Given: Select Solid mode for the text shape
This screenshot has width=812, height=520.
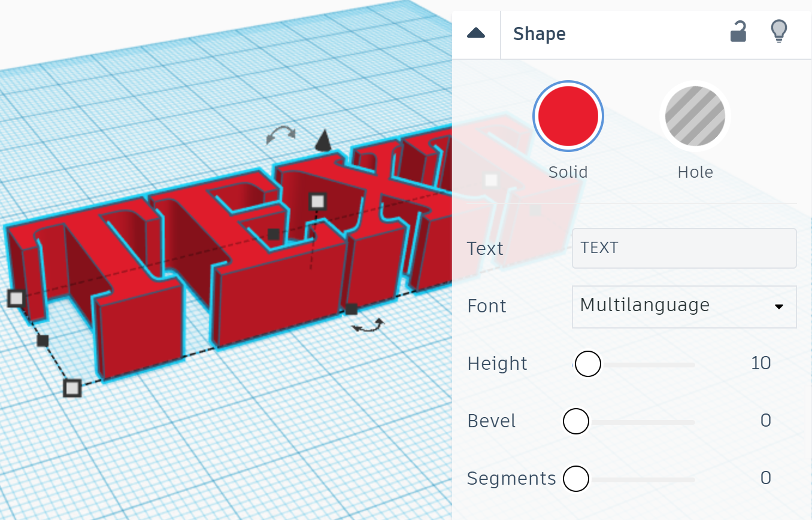Looking at the screenshot, I should pyautogui.click(x=568, y=115).
